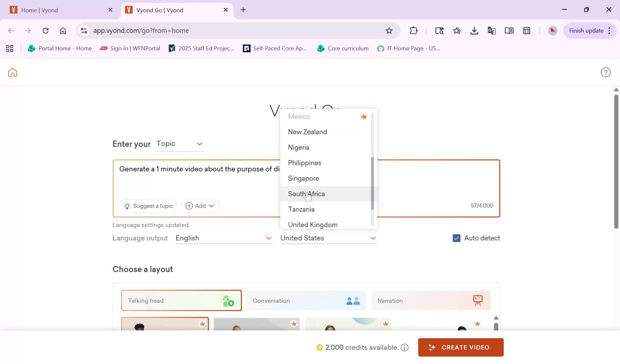The height and width of the screenshot is (364, 620).
Task: Open the Core curriculum bookmark
Action: click(343, 48)
